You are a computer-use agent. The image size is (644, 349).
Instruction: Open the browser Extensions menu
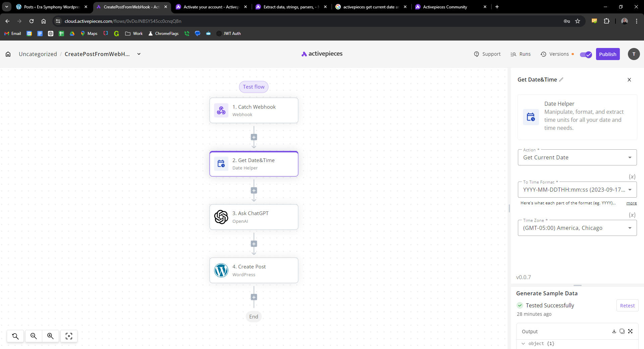[606, 21]
